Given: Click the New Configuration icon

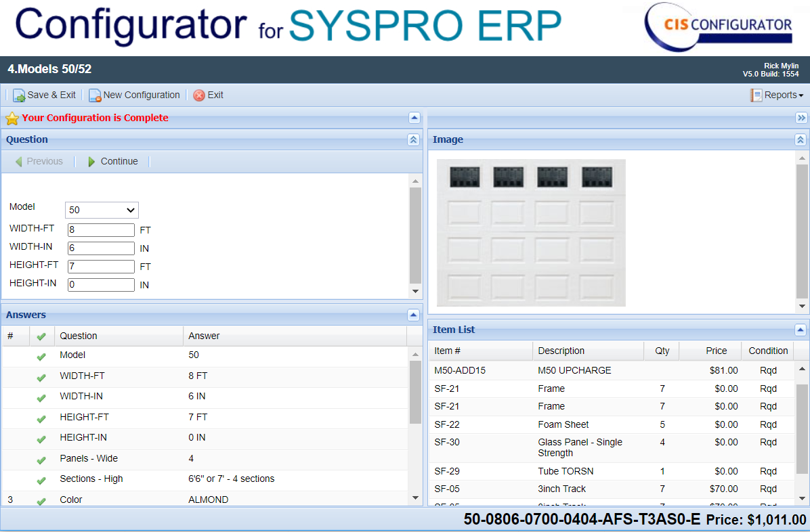Looking at the screenshot, I should [94, 95].
